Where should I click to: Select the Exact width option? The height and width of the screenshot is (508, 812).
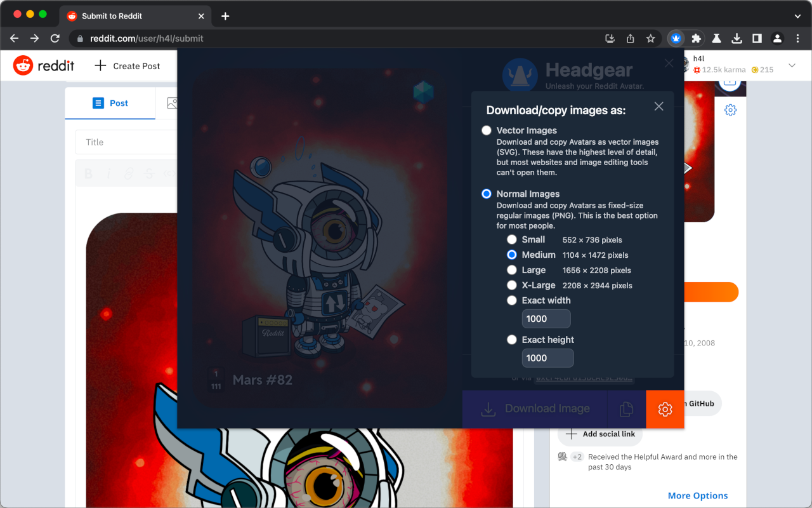512,300
